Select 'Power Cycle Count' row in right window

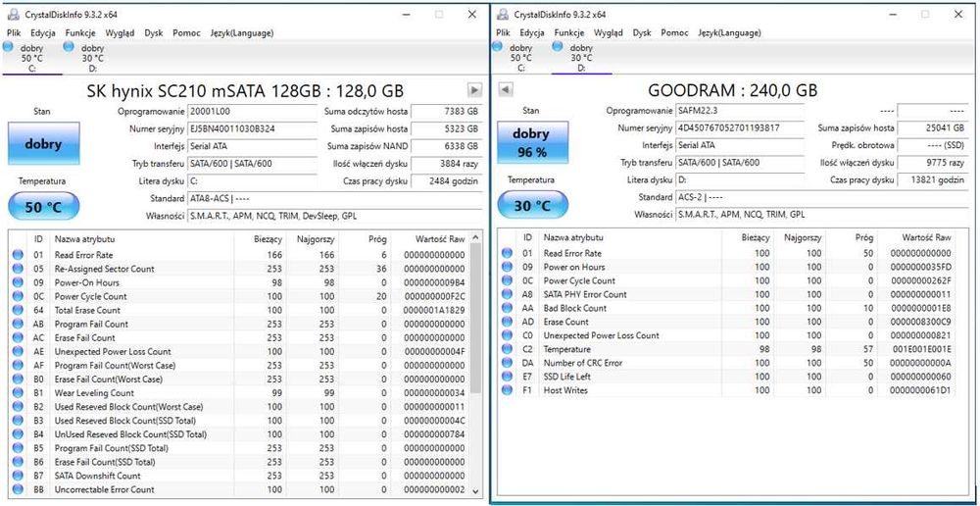(x=728, y=280)
